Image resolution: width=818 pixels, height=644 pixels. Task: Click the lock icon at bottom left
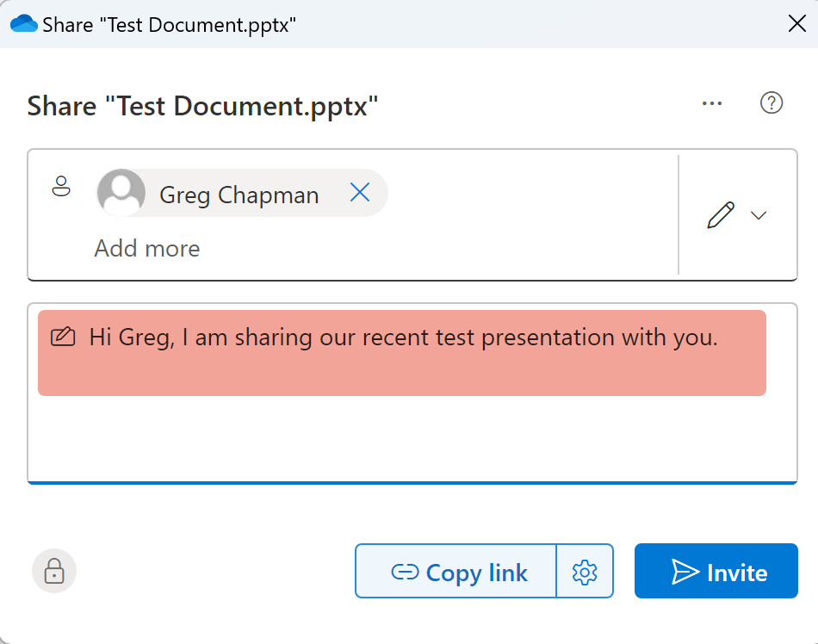coord(54,571)
